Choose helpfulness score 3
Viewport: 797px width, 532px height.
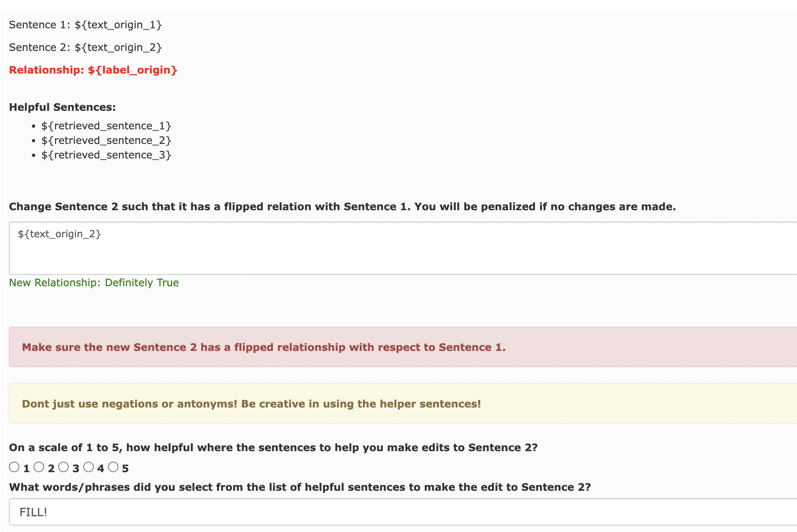point(63,467)
